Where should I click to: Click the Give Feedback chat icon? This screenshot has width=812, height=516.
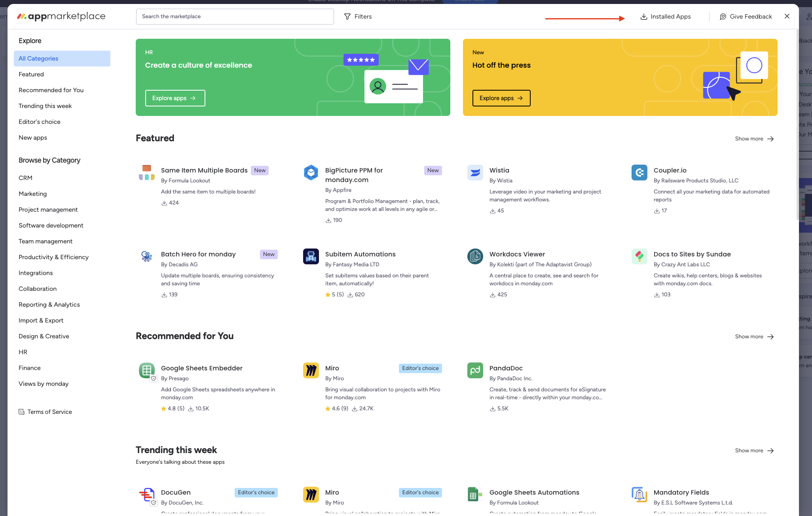click(x=723, y=17)
